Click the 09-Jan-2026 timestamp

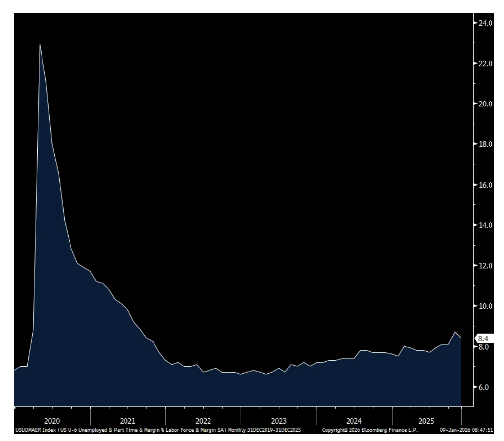coord(466,430)
